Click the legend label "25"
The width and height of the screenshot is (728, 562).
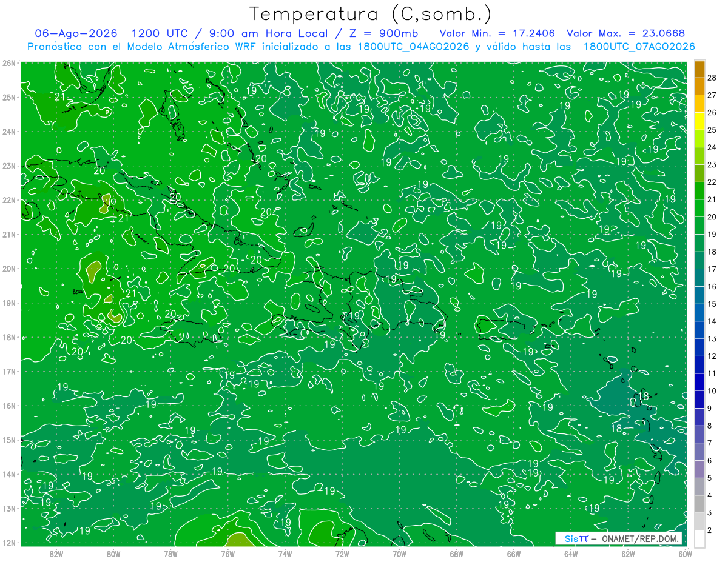pos(712,130)
